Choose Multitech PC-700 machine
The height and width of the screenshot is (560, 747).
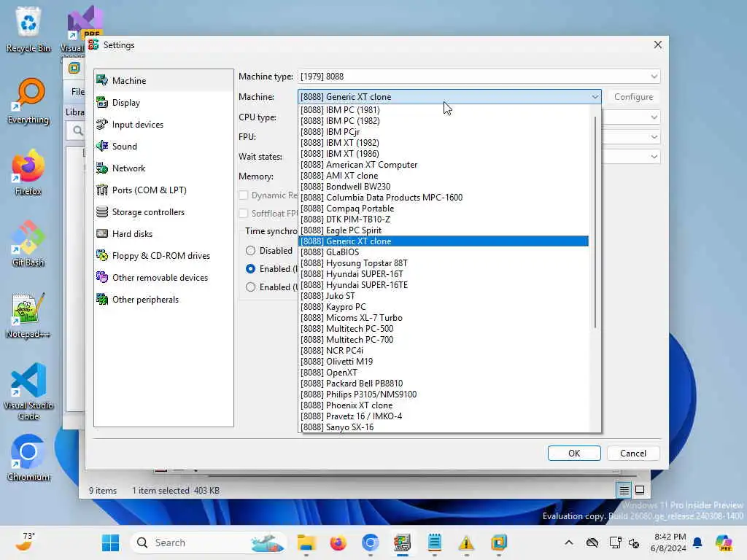[444, 340]
